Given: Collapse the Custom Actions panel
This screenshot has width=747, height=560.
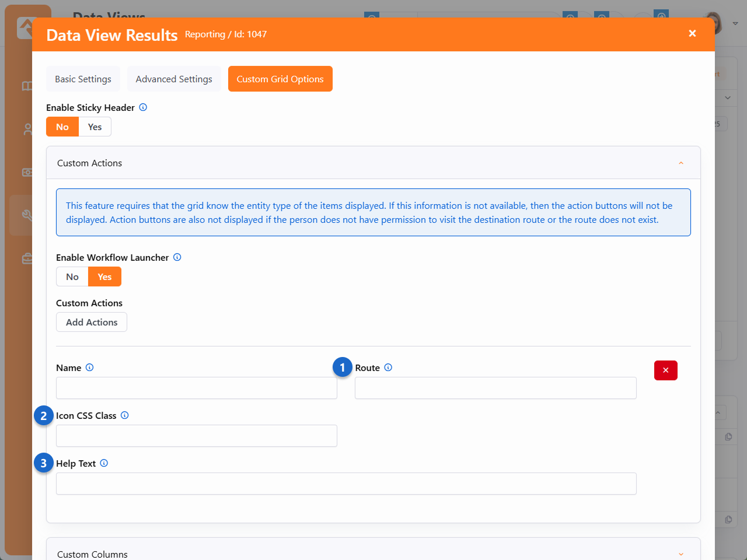Looking at the screenshot, I should (x=680, y=163).
